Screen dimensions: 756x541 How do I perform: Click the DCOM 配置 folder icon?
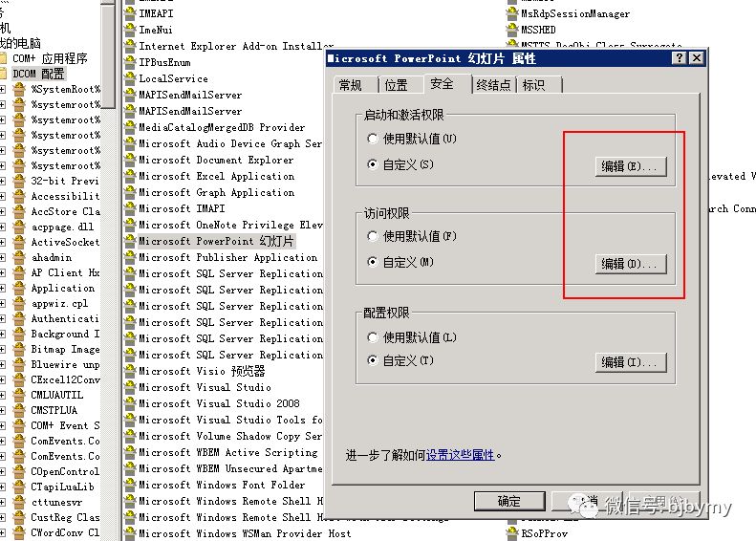coord(4,74)
